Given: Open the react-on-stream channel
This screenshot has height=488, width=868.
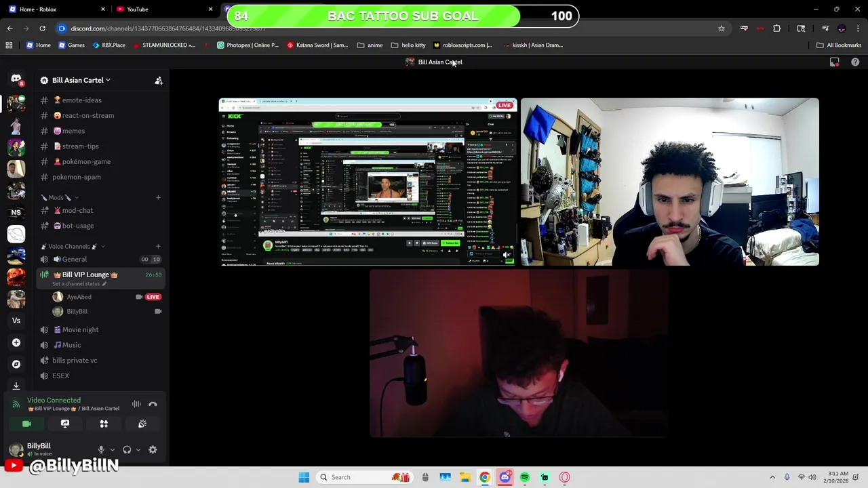Looking at the screenshot, I should click(100, 115).
